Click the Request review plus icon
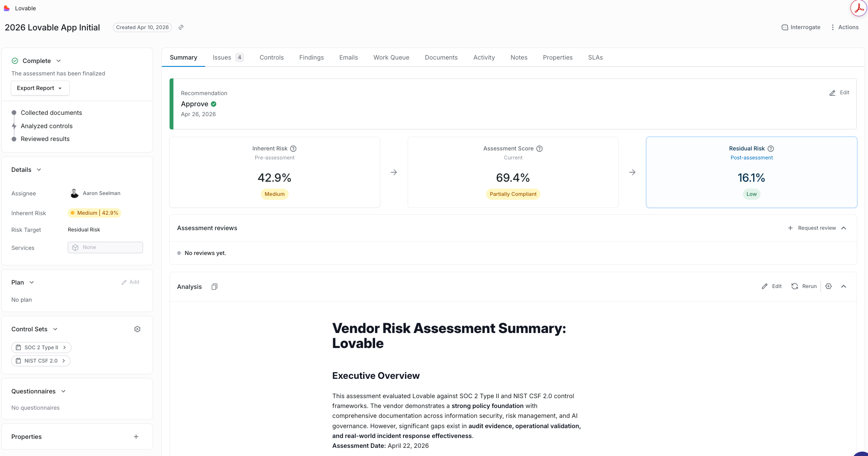868x456 pixels. click(x=790, y=228)
